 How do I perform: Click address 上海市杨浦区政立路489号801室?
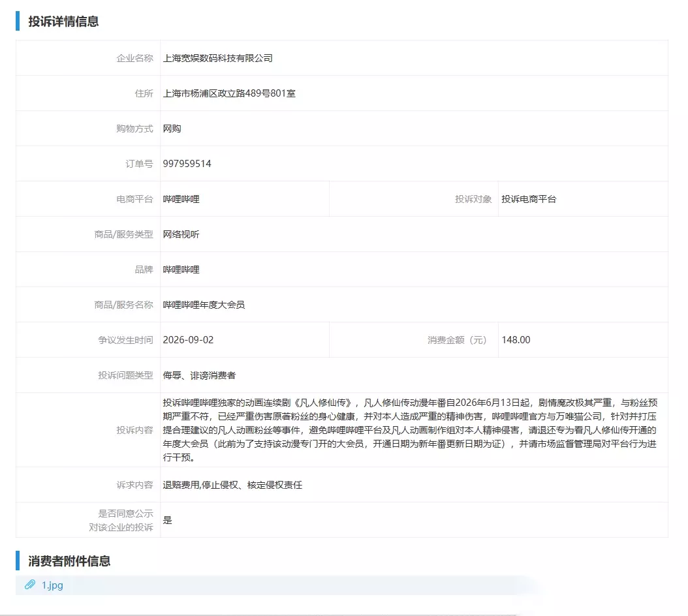229,93
